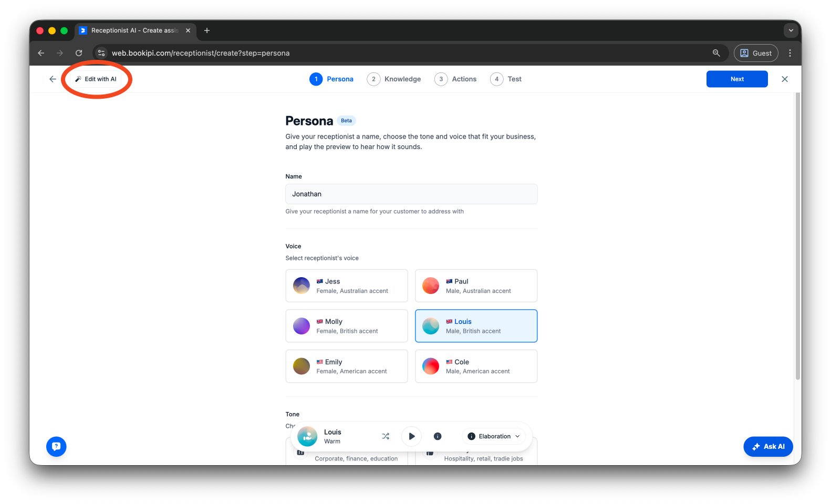Click the Louis avatar in preview bar

(x=307, y=436)
